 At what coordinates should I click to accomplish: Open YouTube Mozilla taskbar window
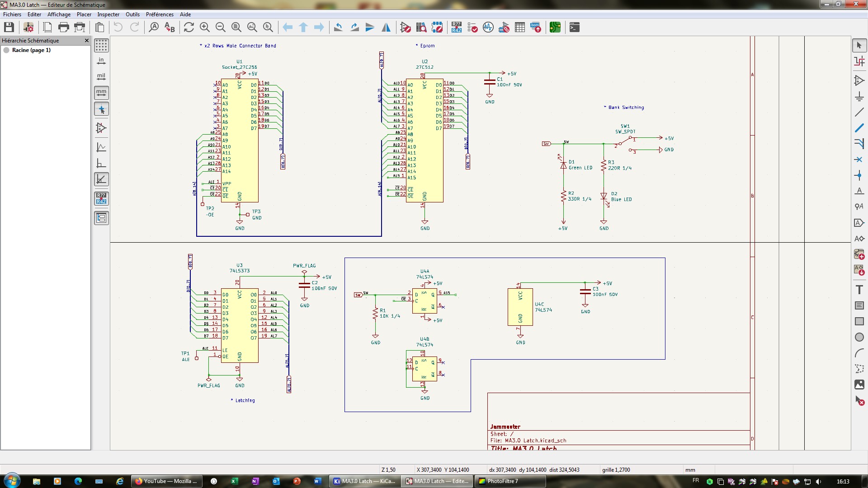[166, 481]
